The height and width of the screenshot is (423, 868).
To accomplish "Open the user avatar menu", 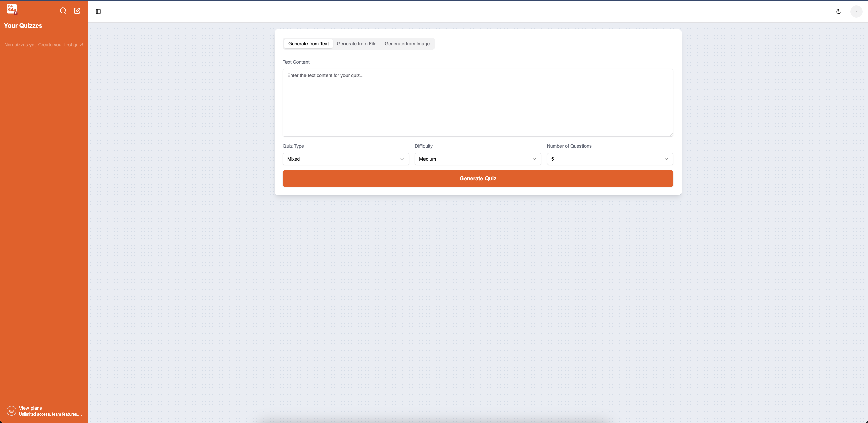I will coord(856,11).
